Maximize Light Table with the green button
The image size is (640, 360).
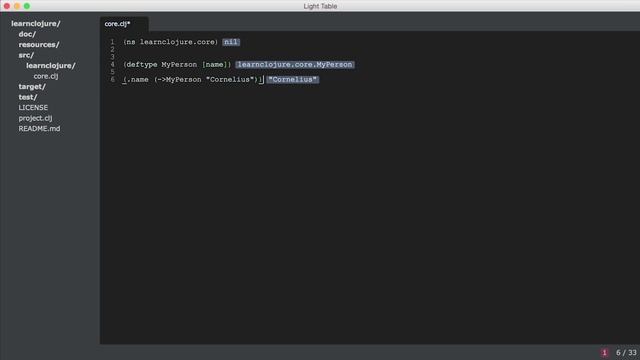click(x=27, y=6)
